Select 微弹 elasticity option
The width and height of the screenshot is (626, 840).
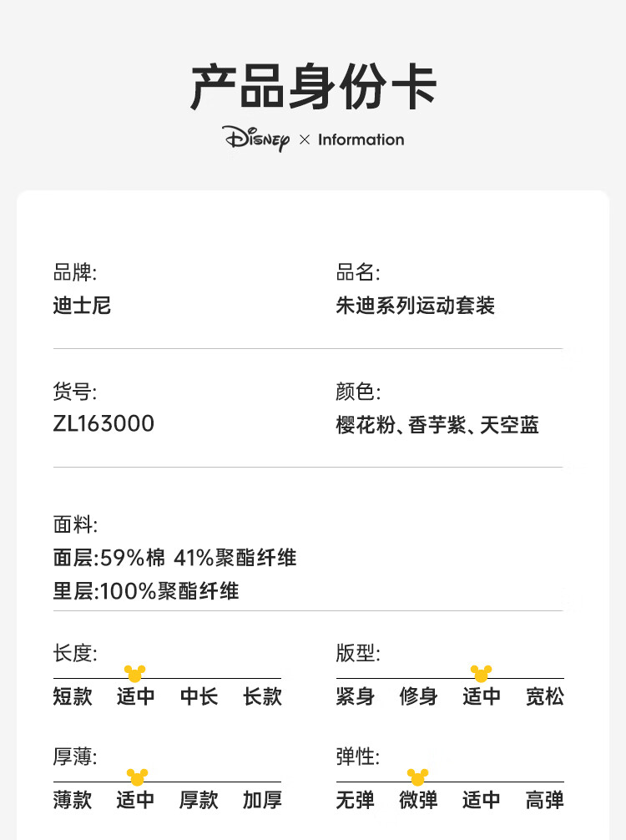[419, 800]
